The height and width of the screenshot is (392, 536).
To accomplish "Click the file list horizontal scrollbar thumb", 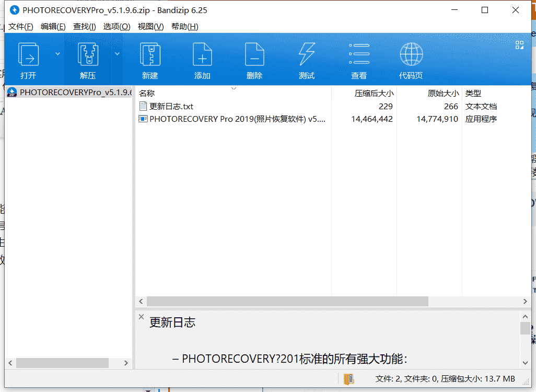I will [287, 302].
